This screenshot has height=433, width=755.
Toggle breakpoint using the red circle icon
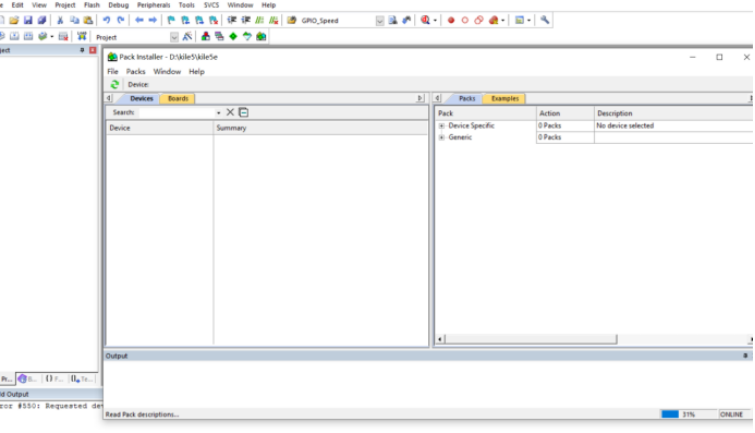[x=450, y=20]
